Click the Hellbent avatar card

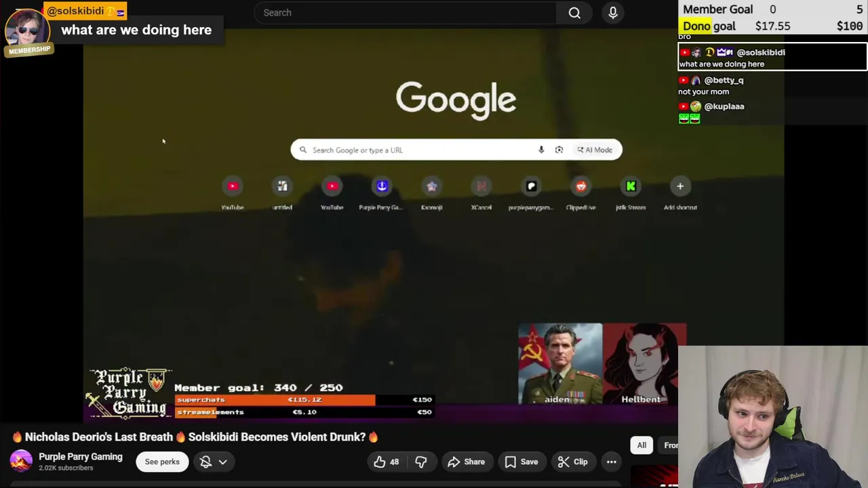coord(645,364)
